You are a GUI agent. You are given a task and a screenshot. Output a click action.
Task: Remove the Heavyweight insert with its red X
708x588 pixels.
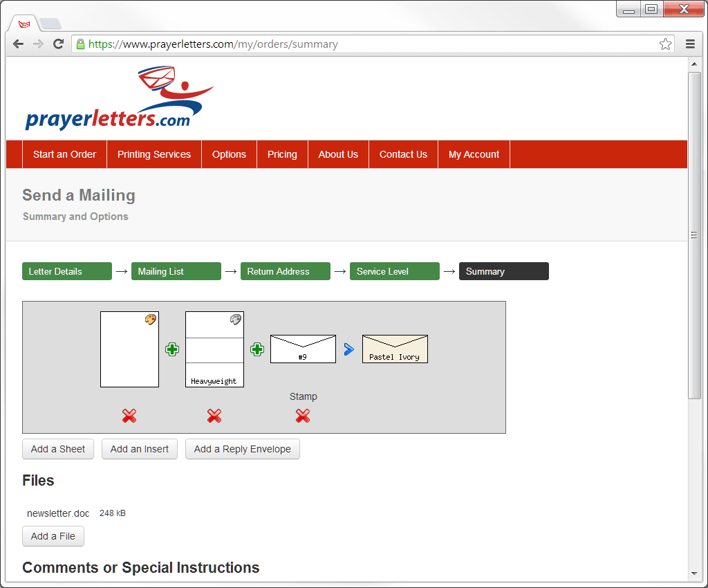click(x=214, y=416)
